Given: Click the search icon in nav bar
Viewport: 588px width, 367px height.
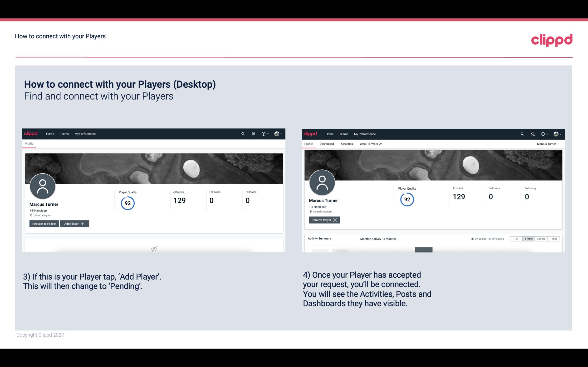Looking at the screenshot, I should click(x=243, y=134).
